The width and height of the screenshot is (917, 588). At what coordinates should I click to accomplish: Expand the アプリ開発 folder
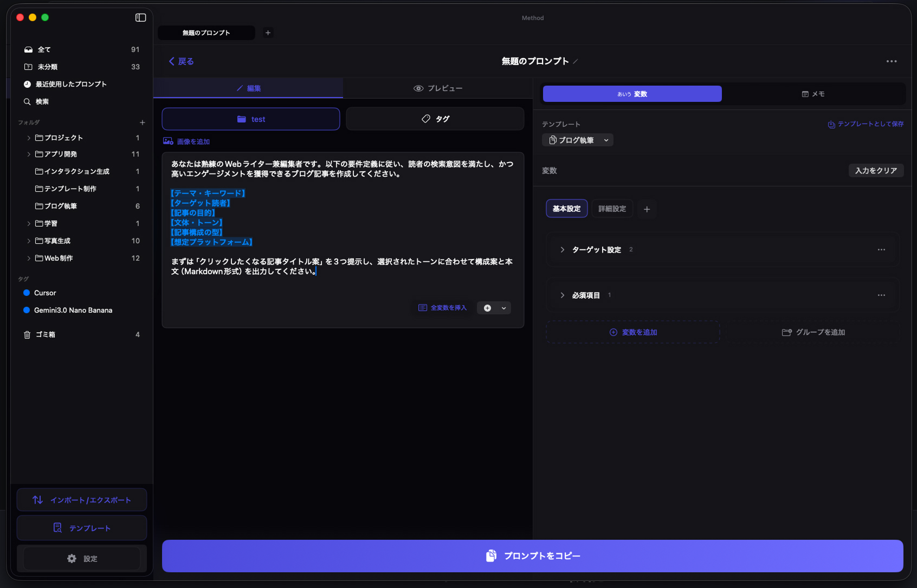coord(29,154)
